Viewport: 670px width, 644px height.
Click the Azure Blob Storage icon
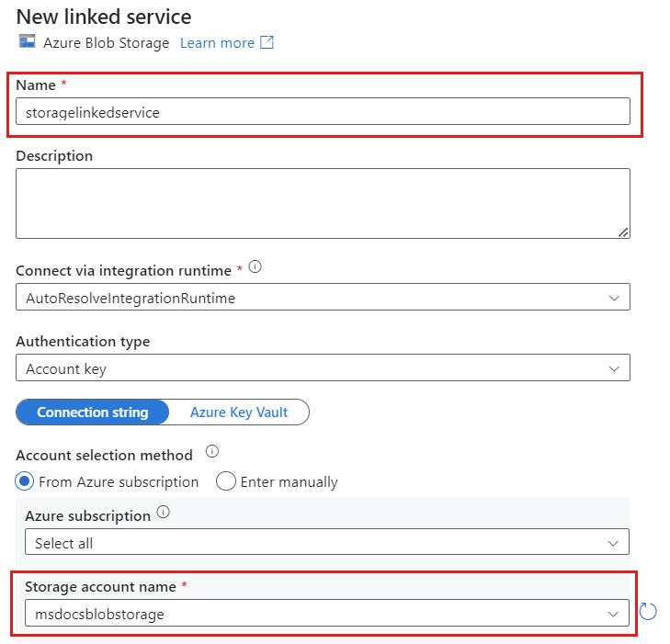pyautogui.click(x=27, y=42)
